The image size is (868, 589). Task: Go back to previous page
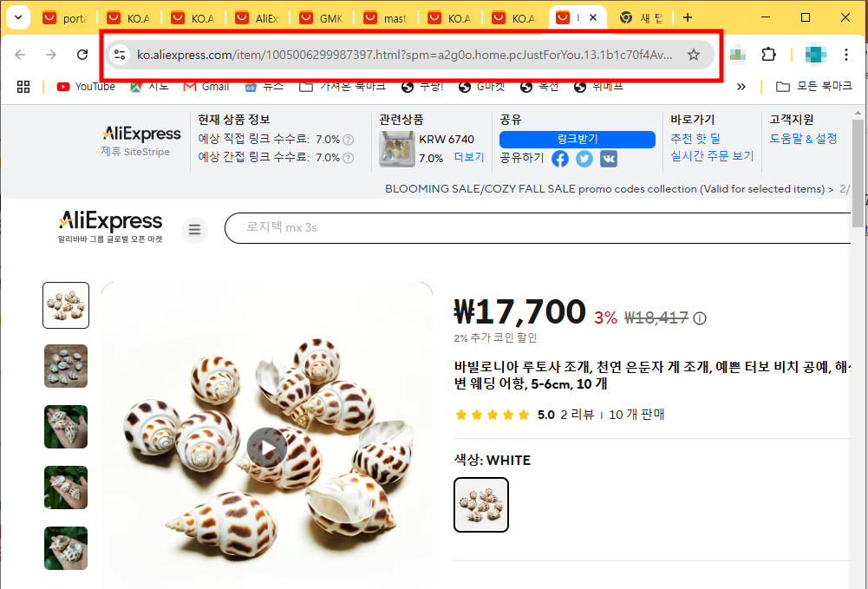21,55
